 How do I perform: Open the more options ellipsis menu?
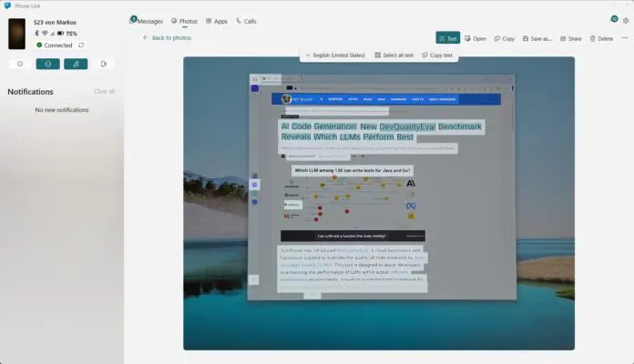(x=625, y=38)
